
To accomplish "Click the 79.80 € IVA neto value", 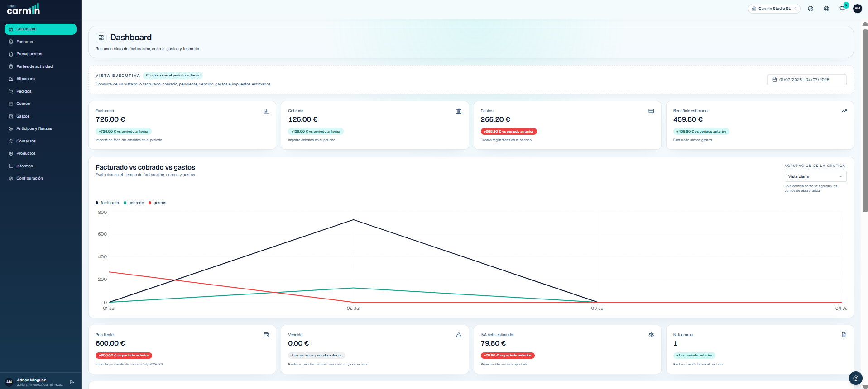I will (493, 343).
